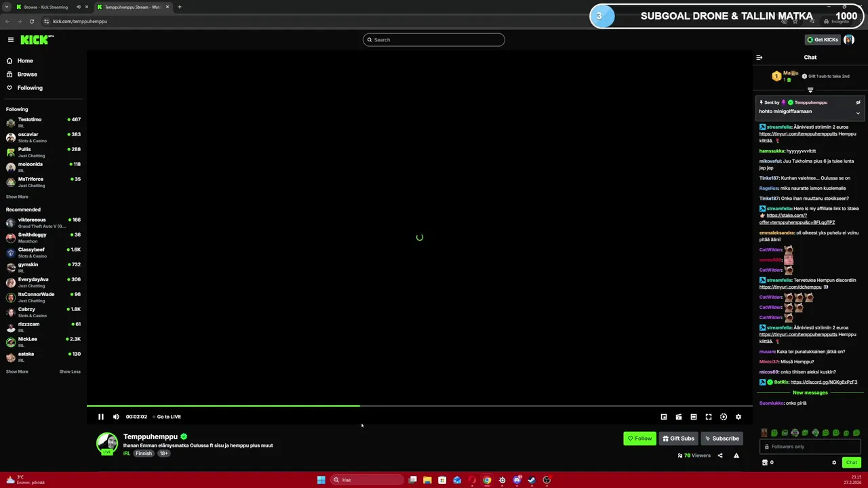Open Home in the sidebar
The height and width of the screenshot is (488, 868).
tap(25, 61)
